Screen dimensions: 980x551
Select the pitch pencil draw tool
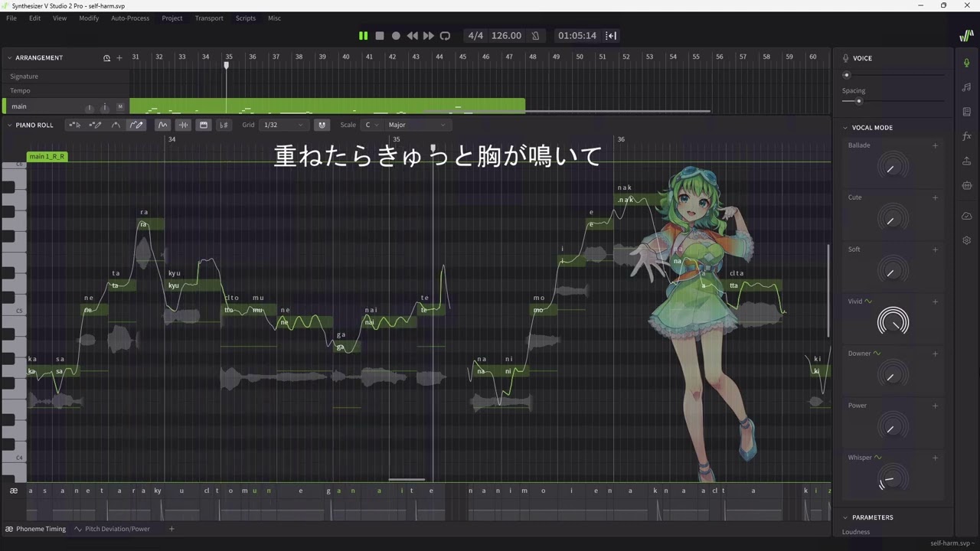[136, 125]
